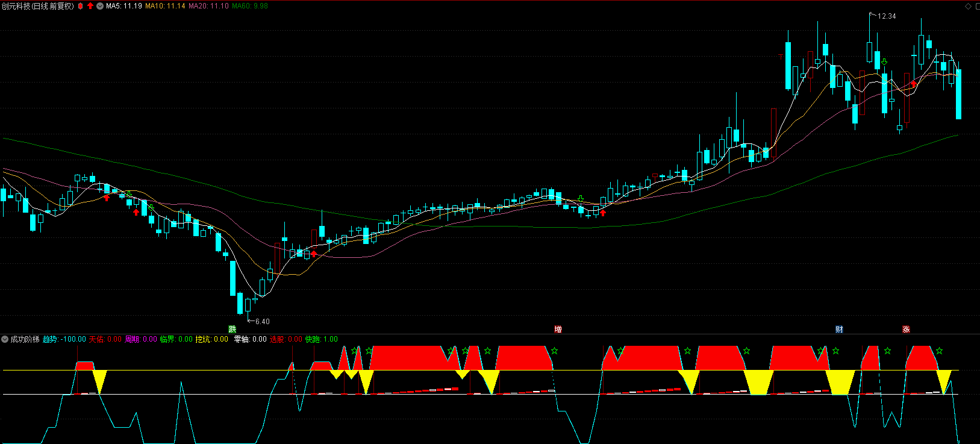Viewport: 980px width, 444px height.
Task: Click the red T marker on the chart
Action: tap(781, 57)
